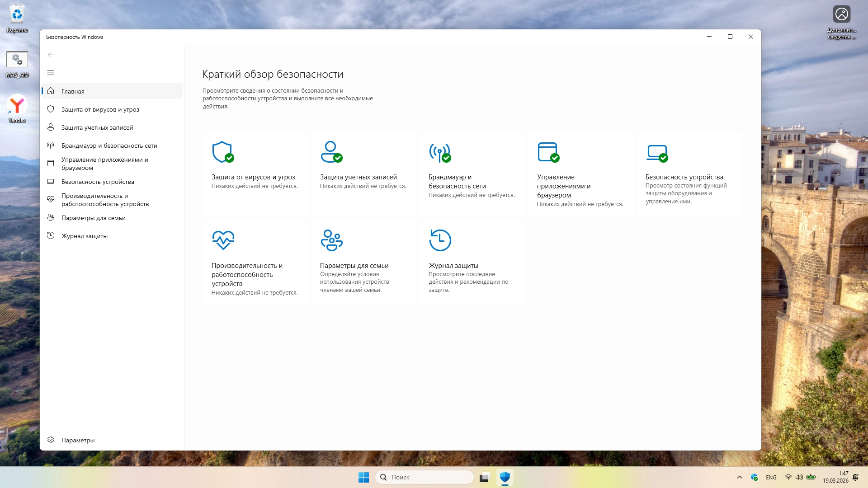
Task: Go to 'Журнал защиты' in the sidebar
Action: click(x=84, y=236)
